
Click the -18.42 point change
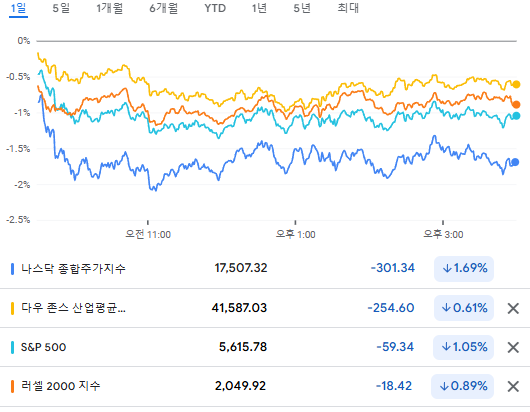pos(394,386)
